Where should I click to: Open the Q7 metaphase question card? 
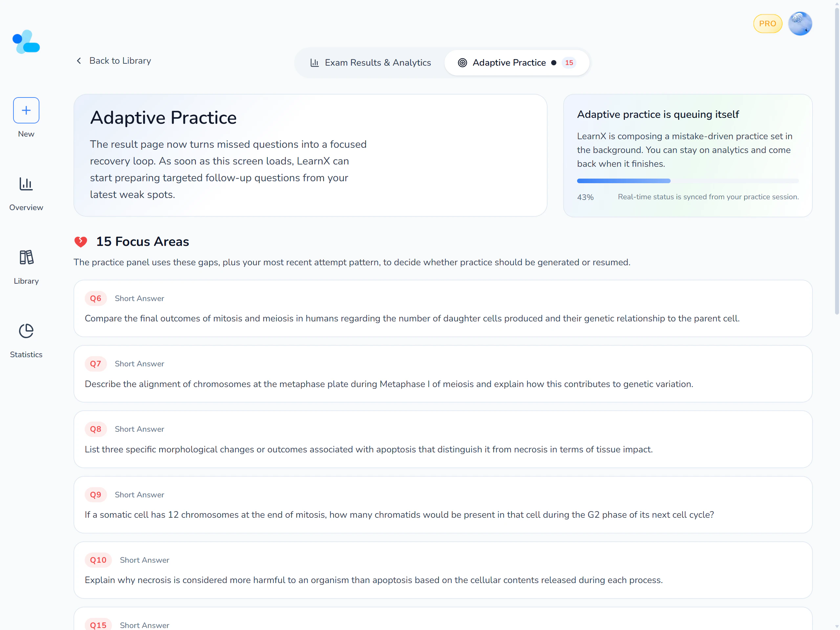(442, 374)
